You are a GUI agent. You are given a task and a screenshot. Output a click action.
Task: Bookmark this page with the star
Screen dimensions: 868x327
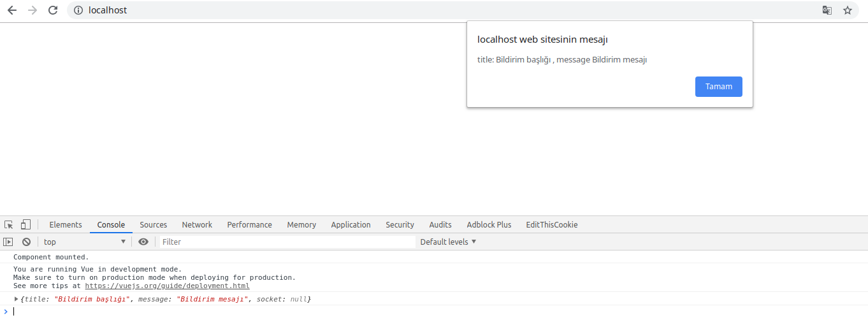848,10
